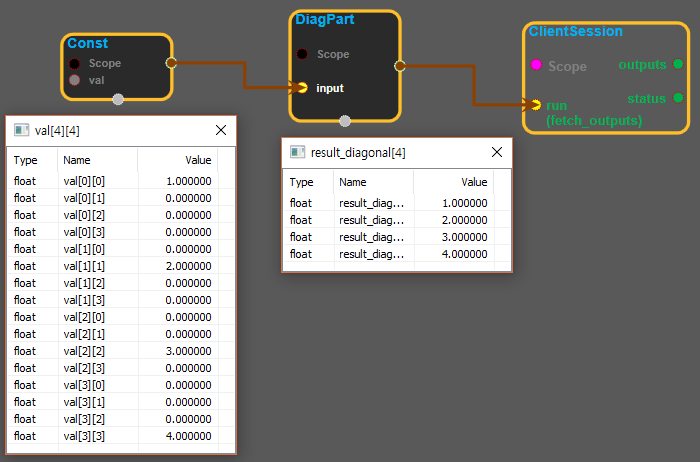Click the green outputs port on ClientSession

(678, 64)
